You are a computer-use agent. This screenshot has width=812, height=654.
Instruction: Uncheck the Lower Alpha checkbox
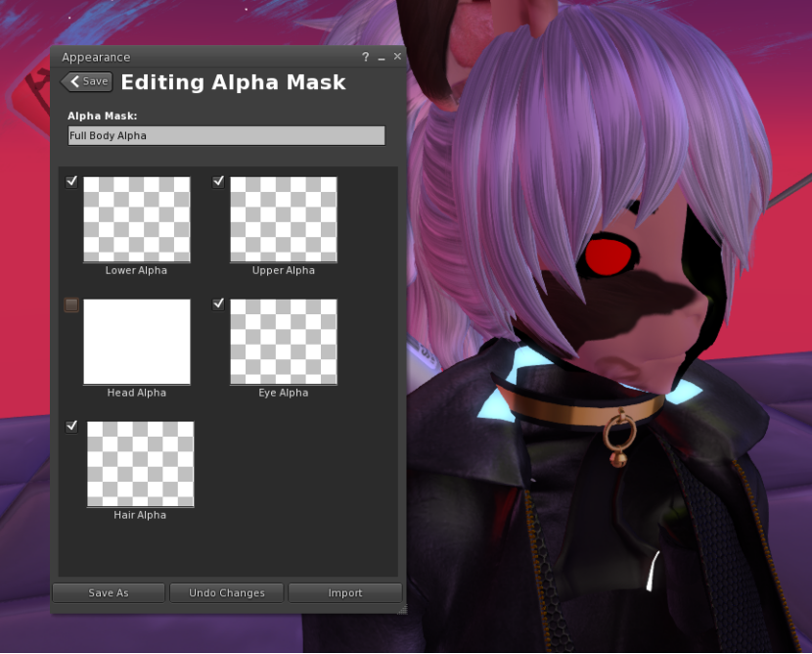[x=71, y=181]
